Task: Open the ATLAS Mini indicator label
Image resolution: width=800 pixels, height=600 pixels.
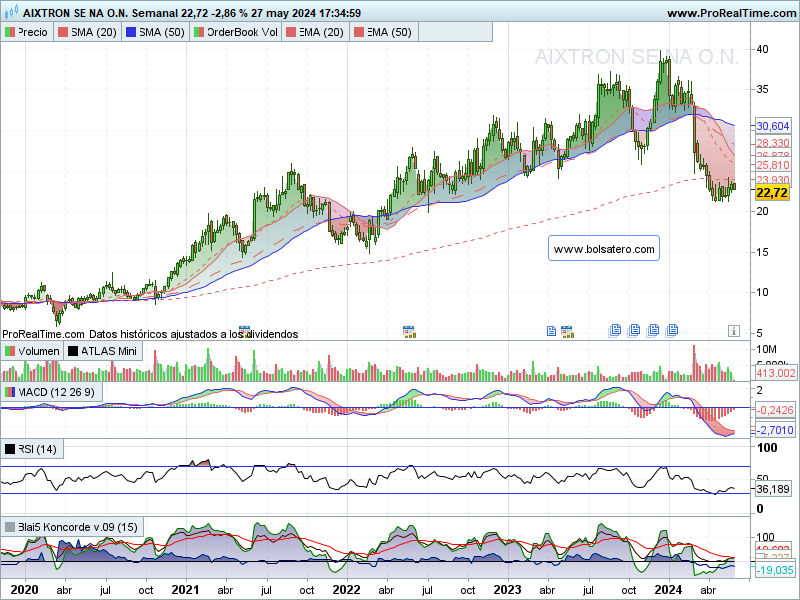Action: (103, 351)
